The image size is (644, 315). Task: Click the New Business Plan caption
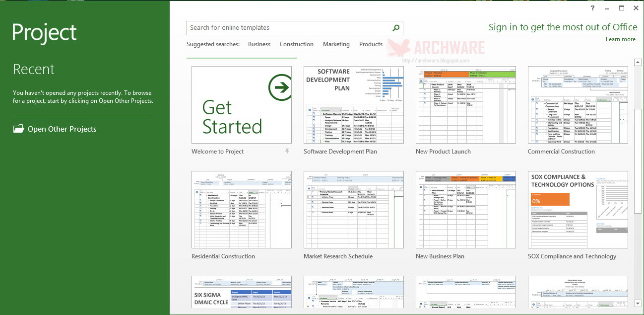click(x=440, y=256)
